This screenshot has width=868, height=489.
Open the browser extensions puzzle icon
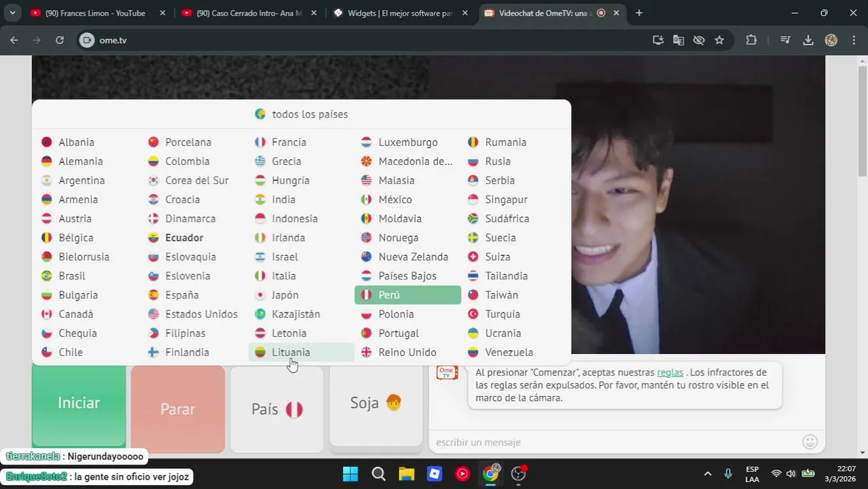pyautogui.click(x=751, y=40)
